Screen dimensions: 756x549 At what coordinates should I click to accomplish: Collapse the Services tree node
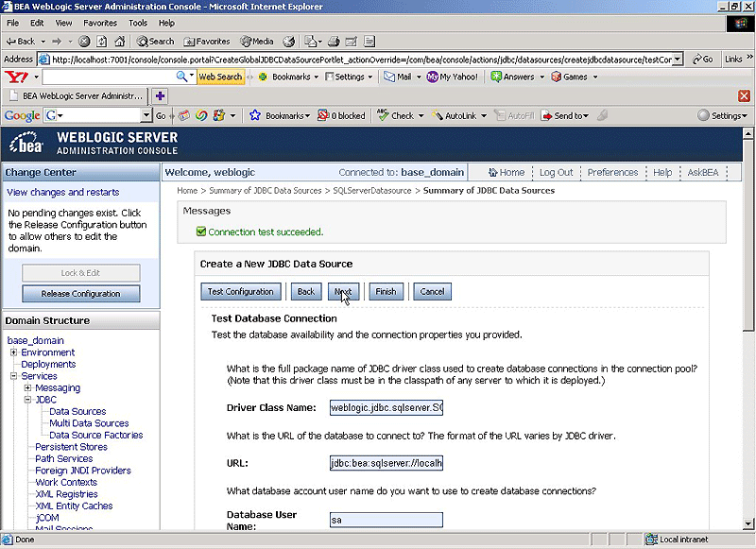pyautogui.click(x=13, y=376)
